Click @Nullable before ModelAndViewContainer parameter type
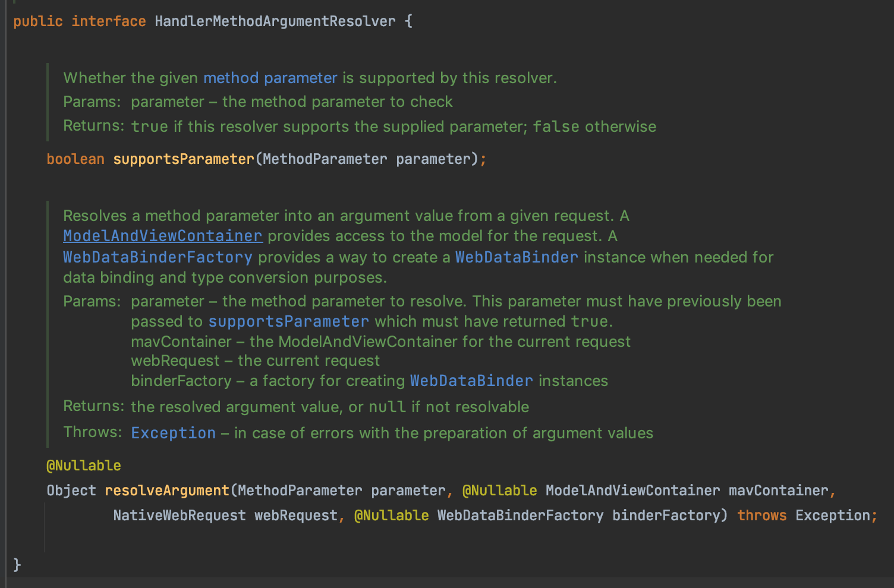This screenshot has height=588, width=894. coord(500,491)
